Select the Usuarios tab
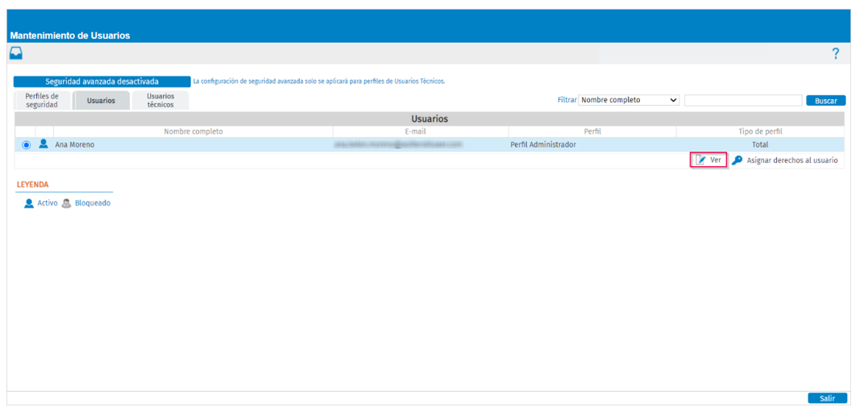Screen dimensions: 868x411 click(102, 101)
